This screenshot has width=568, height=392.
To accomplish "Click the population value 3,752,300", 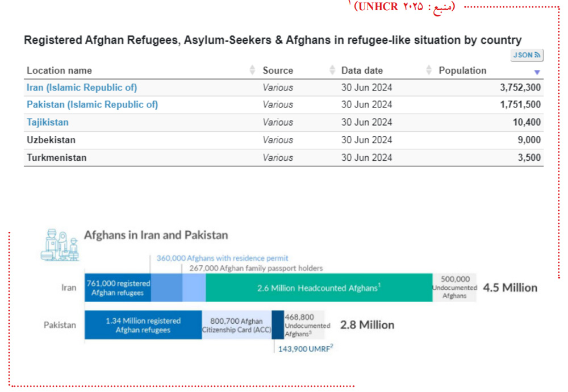I will [x=520, y=87].
